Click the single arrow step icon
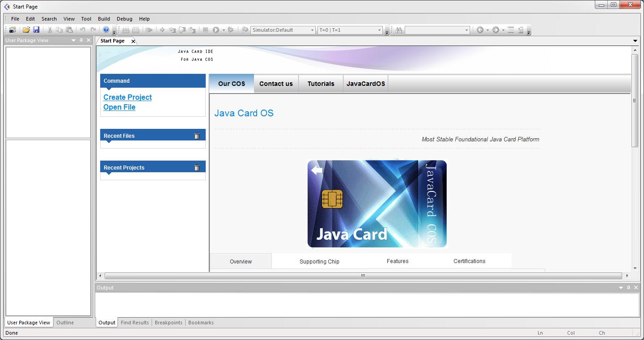Viewport: 644px width, 340px height. coord(162,30)
